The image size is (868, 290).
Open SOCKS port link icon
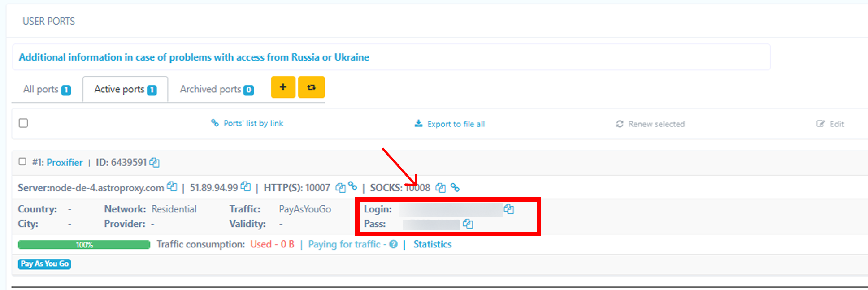tap(455, 187)
